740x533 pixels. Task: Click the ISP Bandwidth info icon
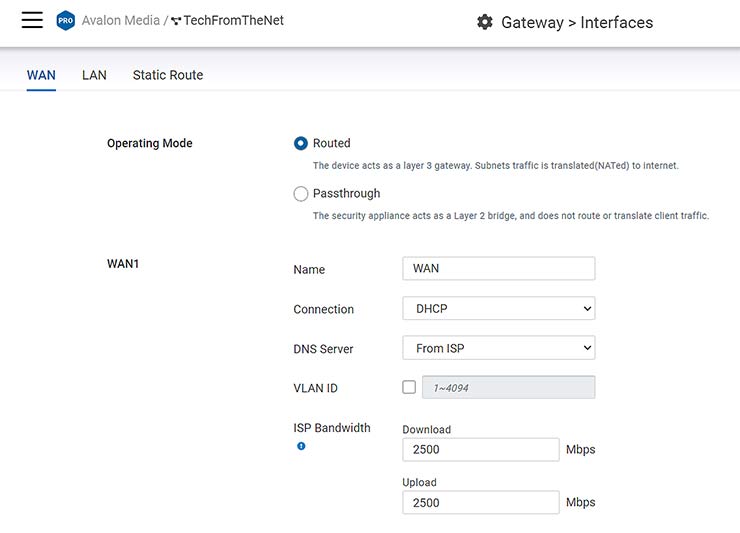point(301,446)
